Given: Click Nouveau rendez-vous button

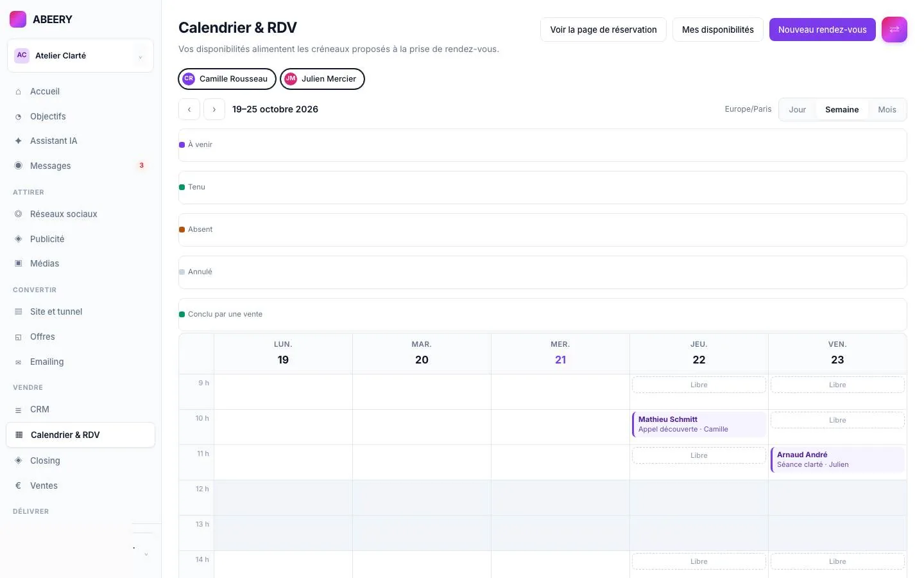Looking at the screenshot, I should click(823, 30).
